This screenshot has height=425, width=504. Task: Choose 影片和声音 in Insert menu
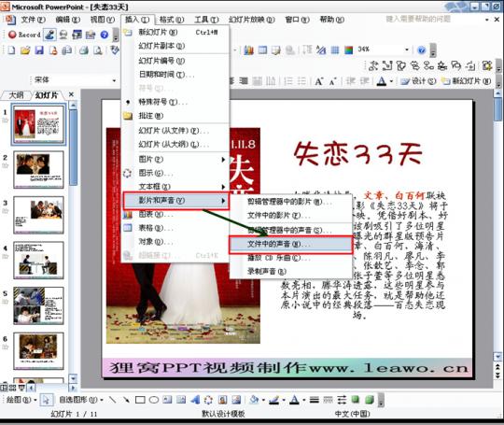pos(175,201)
